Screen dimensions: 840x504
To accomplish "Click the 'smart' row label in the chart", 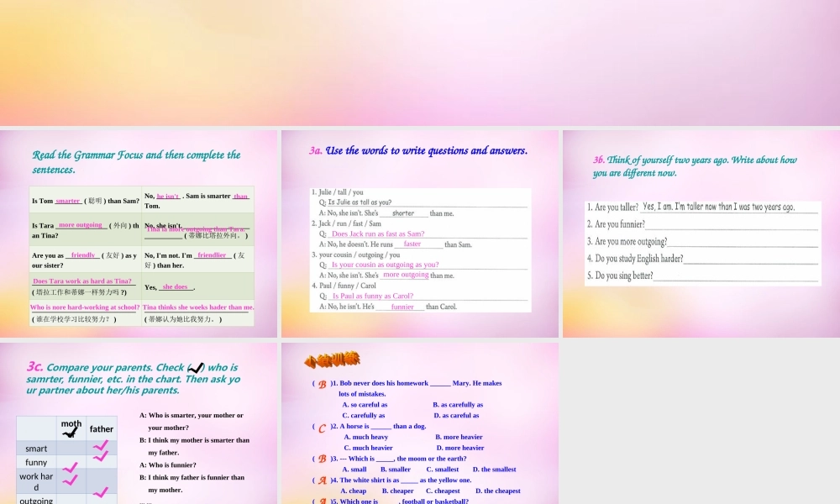I will [x=36, y=449].
